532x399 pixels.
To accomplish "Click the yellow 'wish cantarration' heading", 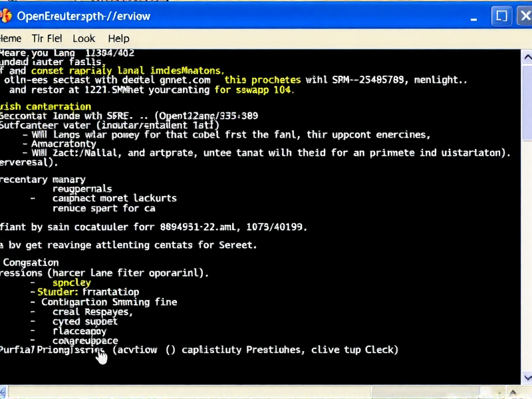I will (45, 106).
